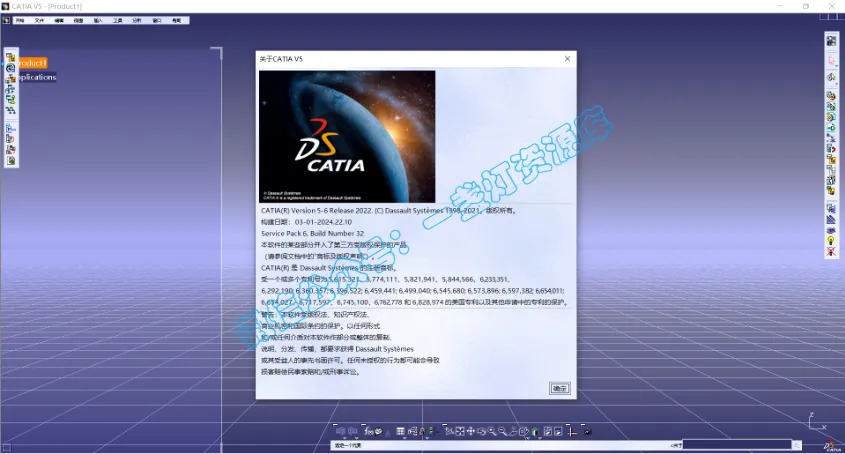Click the Dassault Systèmes CATIA logo at bottom-right
Screen dimensions: 845x454
833,446
